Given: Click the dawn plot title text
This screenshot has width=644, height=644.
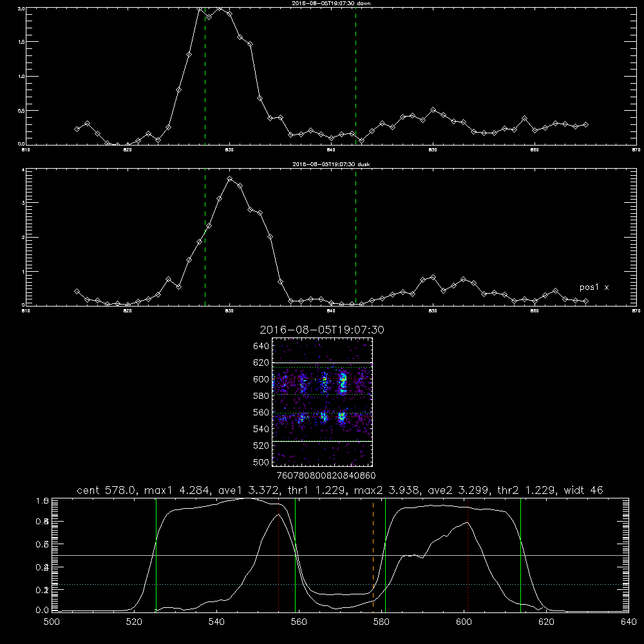Looking at the screenshot, I should pyautogui.click(x=331, y=3).
